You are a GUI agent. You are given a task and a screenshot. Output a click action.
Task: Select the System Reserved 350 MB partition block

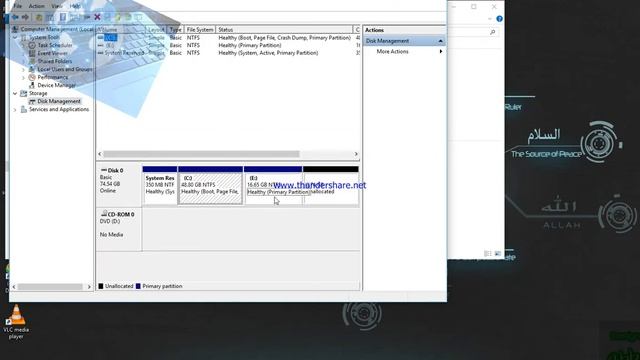(x=160, y=185)
